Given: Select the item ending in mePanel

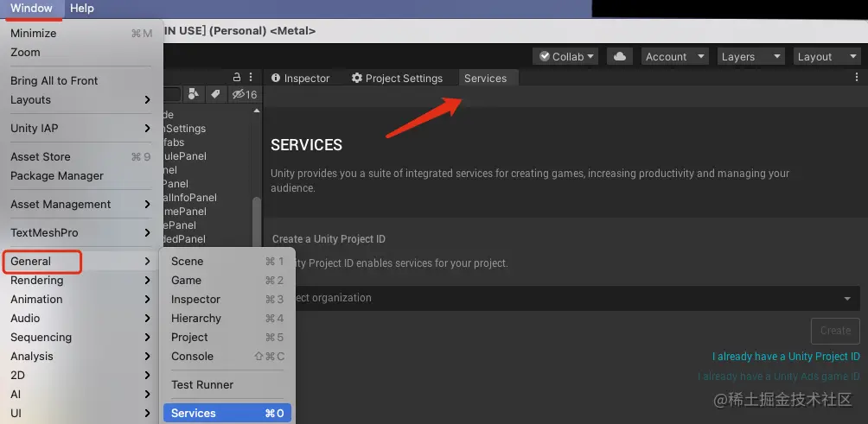Looking at the screenshot, I should click(x=186, y=212).
